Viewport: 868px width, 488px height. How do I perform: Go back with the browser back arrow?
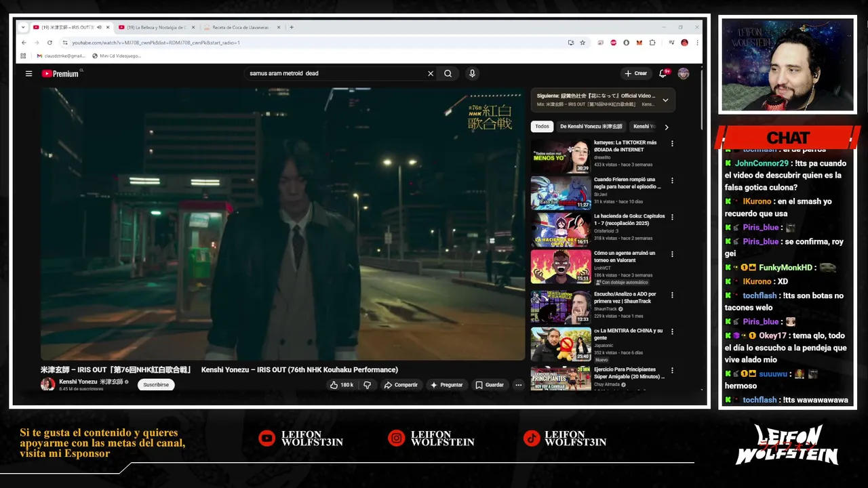(24, 43)
